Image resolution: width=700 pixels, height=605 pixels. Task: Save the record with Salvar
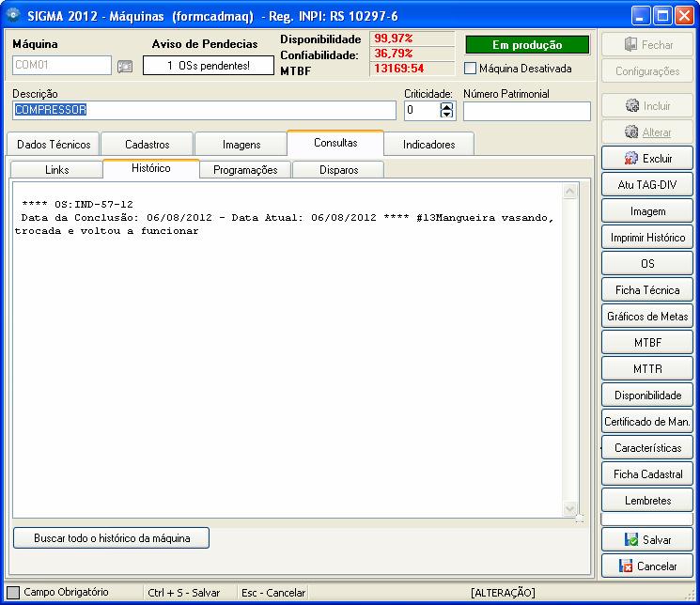[x=647, y=540]
